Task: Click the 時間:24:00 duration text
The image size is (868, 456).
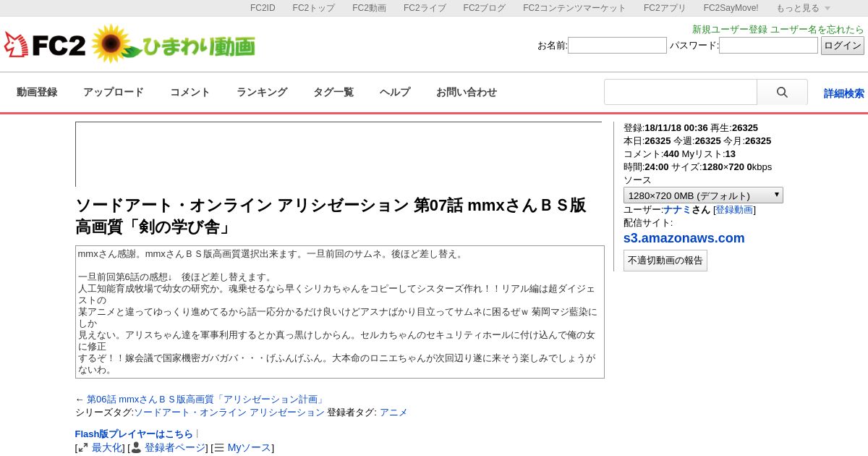Action: (646, 167)
